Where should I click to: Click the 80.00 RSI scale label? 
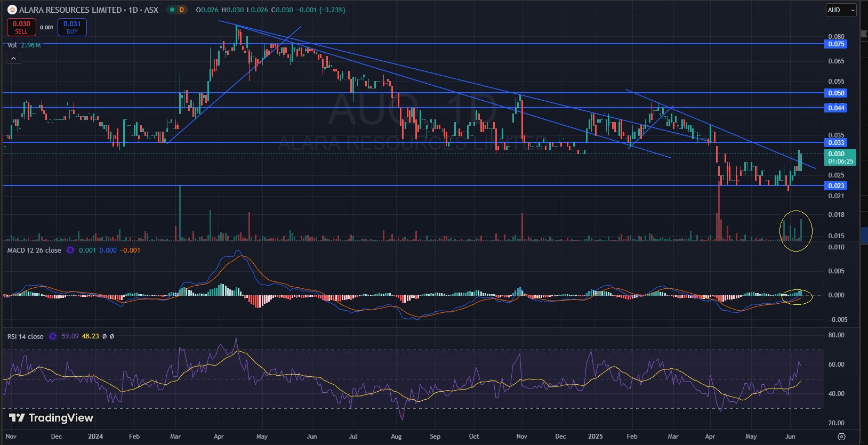[837, 335]
